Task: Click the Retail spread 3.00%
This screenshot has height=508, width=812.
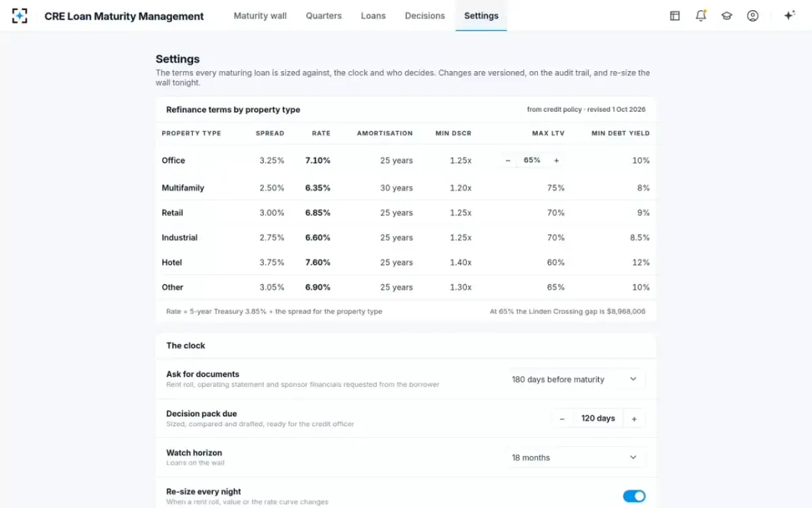Action: [271, 213]
